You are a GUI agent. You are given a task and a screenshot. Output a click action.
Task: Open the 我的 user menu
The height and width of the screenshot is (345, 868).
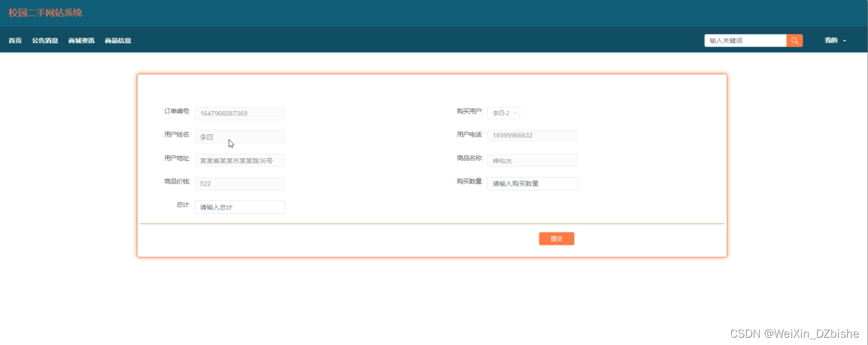point(835,41)
